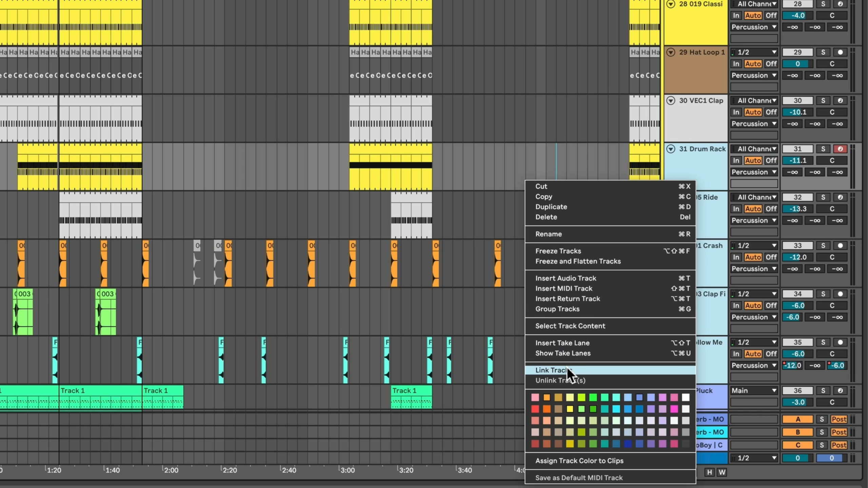Click the W width button

point(722,472)
